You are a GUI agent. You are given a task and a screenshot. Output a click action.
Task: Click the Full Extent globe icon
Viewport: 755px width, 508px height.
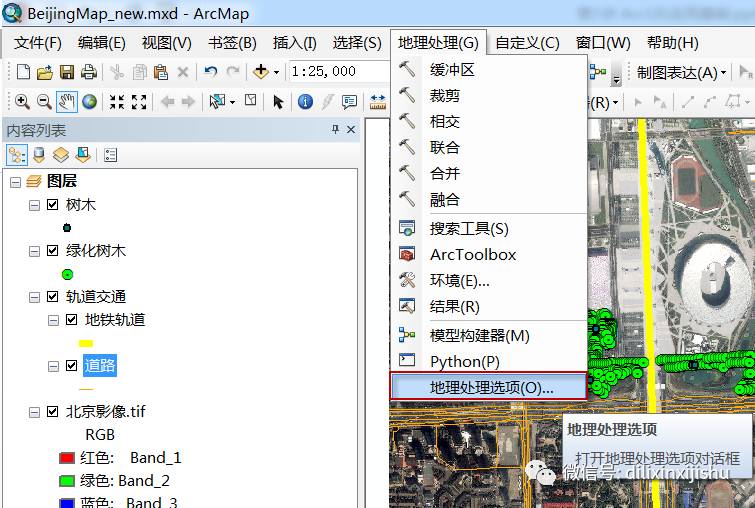point(90,102)
